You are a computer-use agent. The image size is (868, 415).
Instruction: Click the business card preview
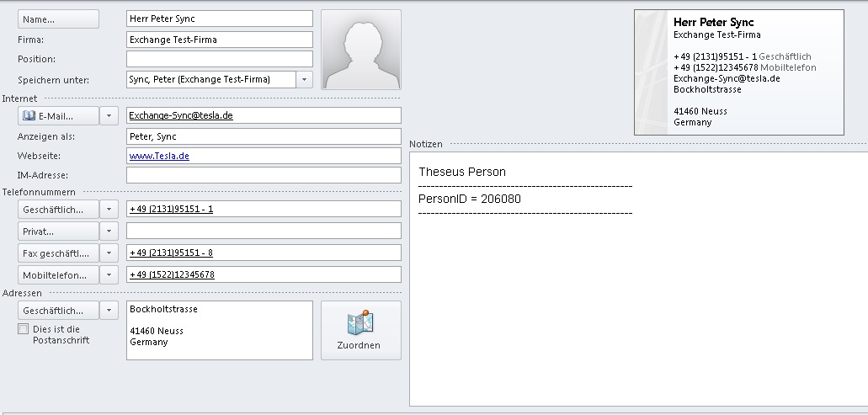738,72
